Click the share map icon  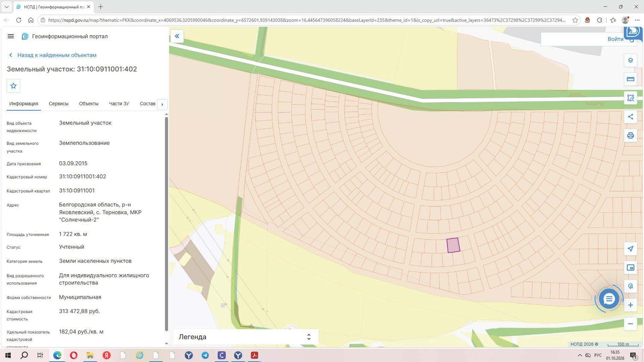click(x=630, y=117)
